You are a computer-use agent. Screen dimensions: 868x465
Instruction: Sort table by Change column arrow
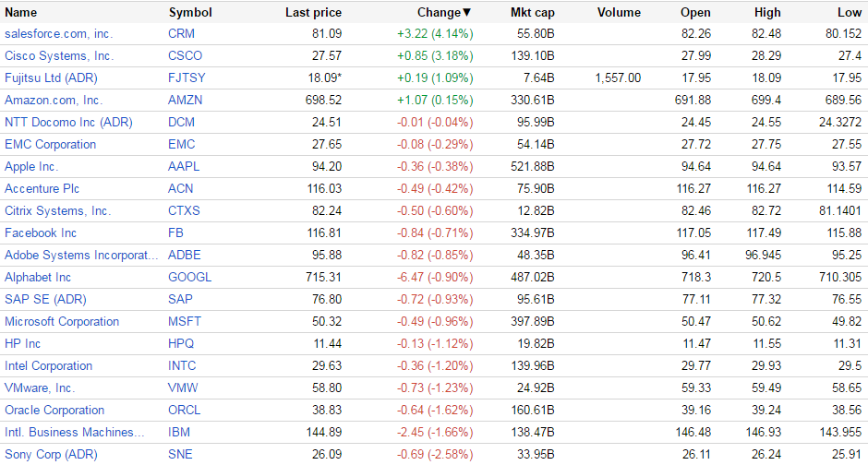pyautogui.click(x=466, y=13)
